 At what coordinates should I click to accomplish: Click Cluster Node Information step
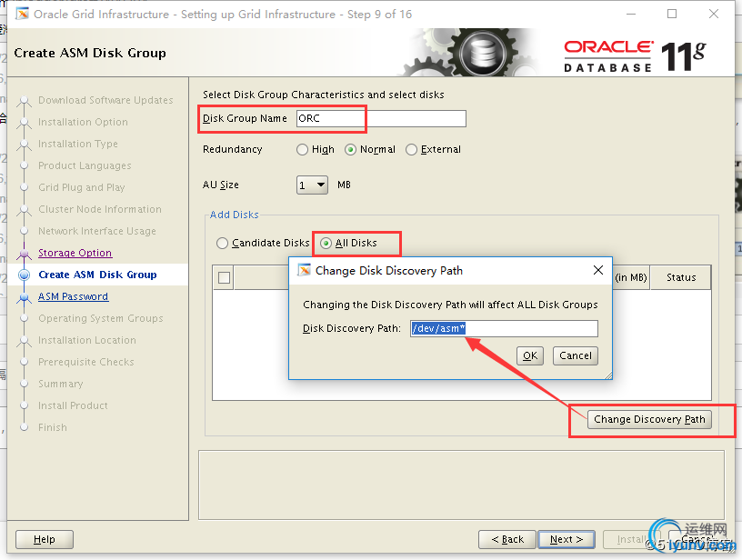coord(100,209)
